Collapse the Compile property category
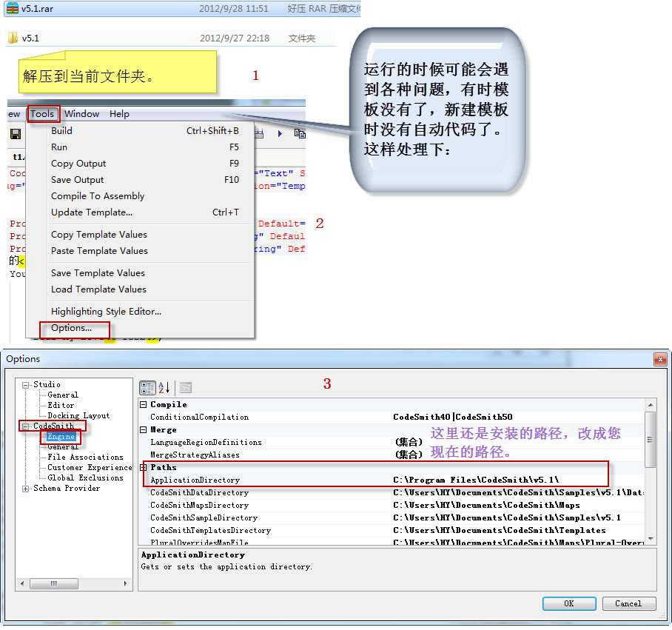672x630 pixels. click(144, 404)
